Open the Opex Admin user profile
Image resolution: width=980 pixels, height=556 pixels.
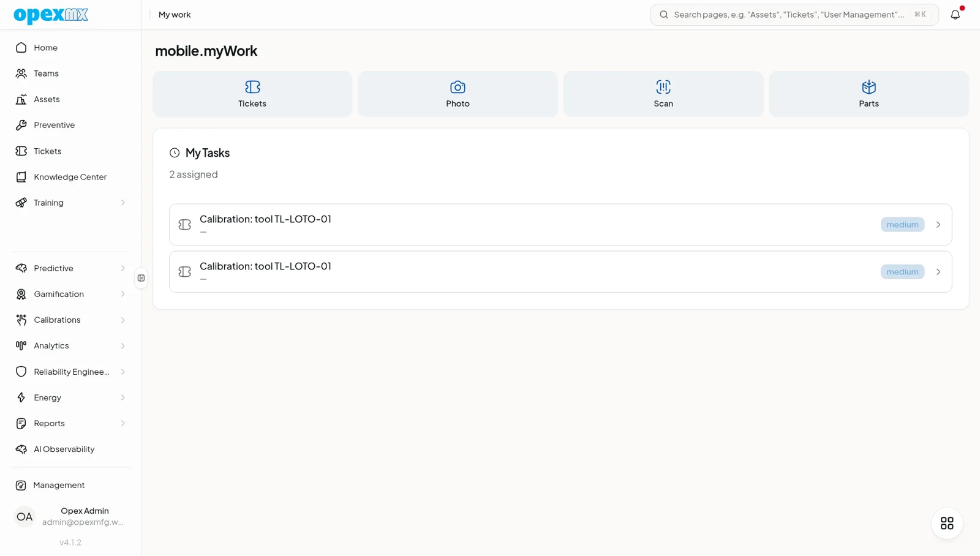pyautogui.click(x=70, y=516)
